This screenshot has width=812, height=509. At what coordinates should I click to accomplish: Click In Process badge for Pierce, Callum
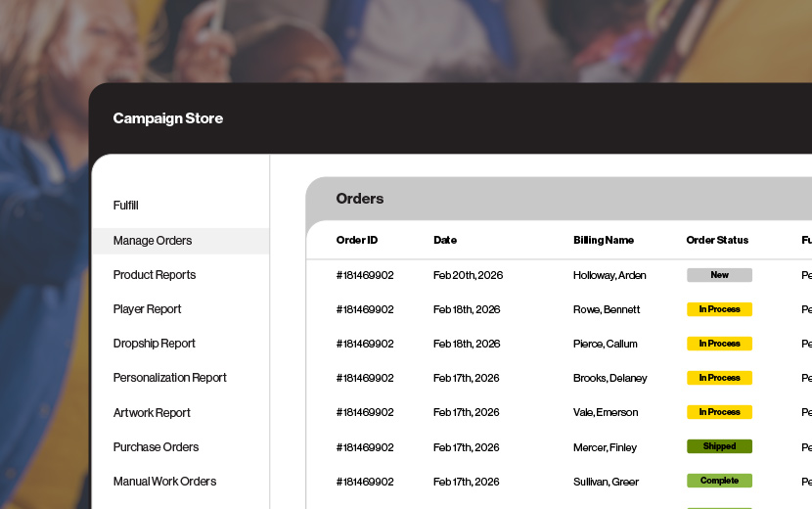click(x=719, y=344)
